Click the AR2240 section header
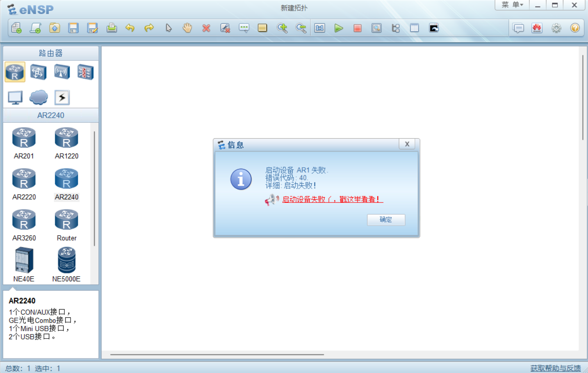588x373 pixels. [x=51, y=115]
